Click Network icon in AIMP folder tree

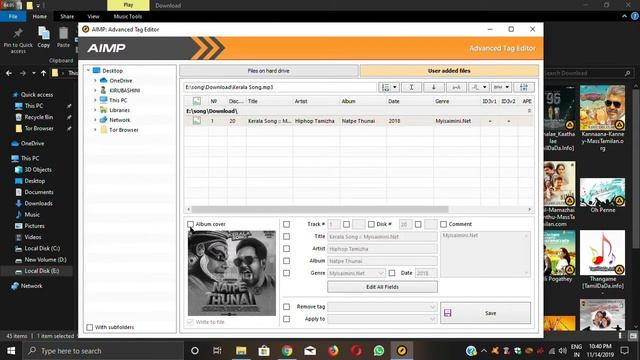click(x=104, y=120)
